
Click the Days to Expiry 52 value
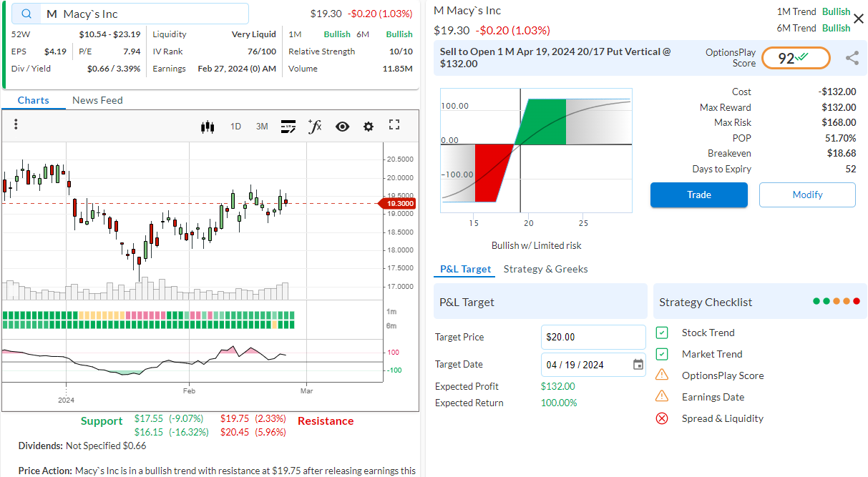tap(851, 169)
